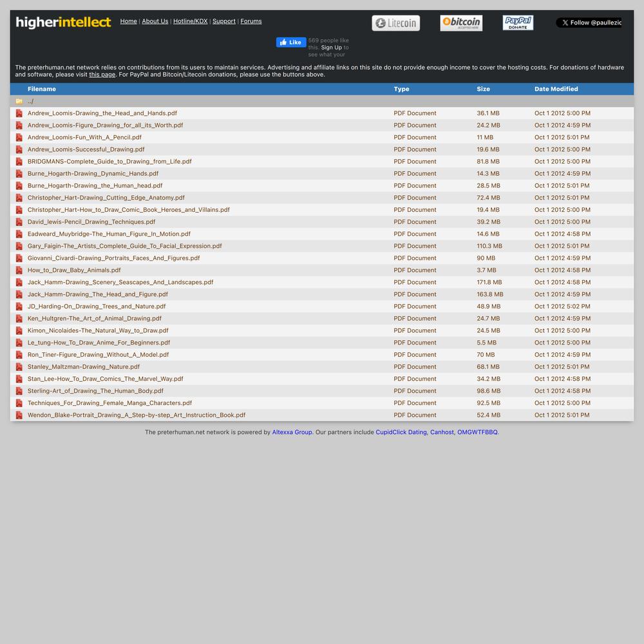The image size is (644, 644).
Task: Click the higherintellect site logo
Action: pyautogui.click(x=63, y=22)
